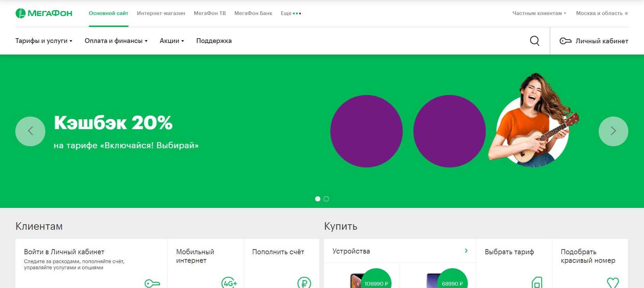Click the key icon beside Личный кабинет
This screenshot has width=644, height=288.
[x=565, y=41]
